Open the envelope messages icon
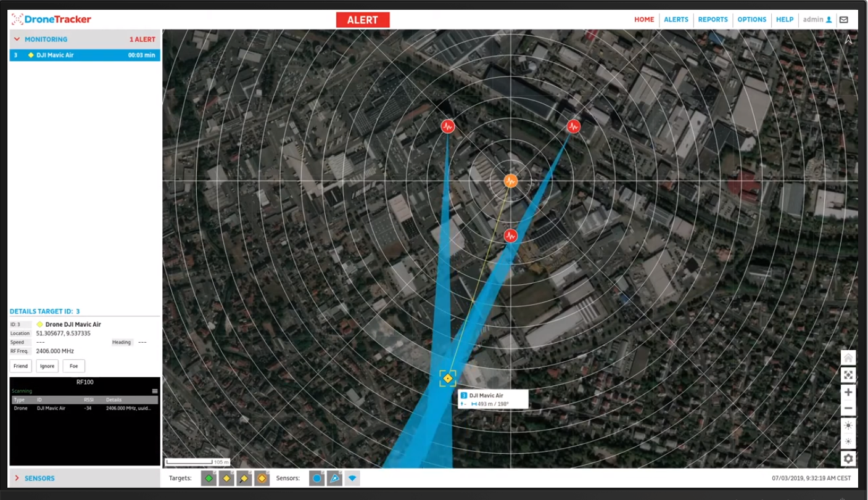The image size is (868, 500). tap(844, 20)
